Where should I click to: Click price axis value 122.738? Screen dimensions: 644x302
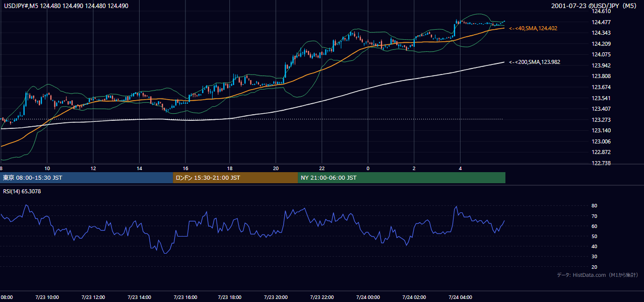(601, 163)
